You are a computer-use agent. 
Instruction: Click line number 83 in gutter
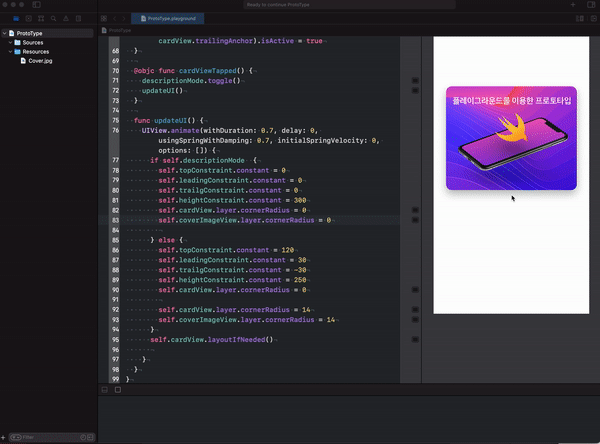(115, 220)
